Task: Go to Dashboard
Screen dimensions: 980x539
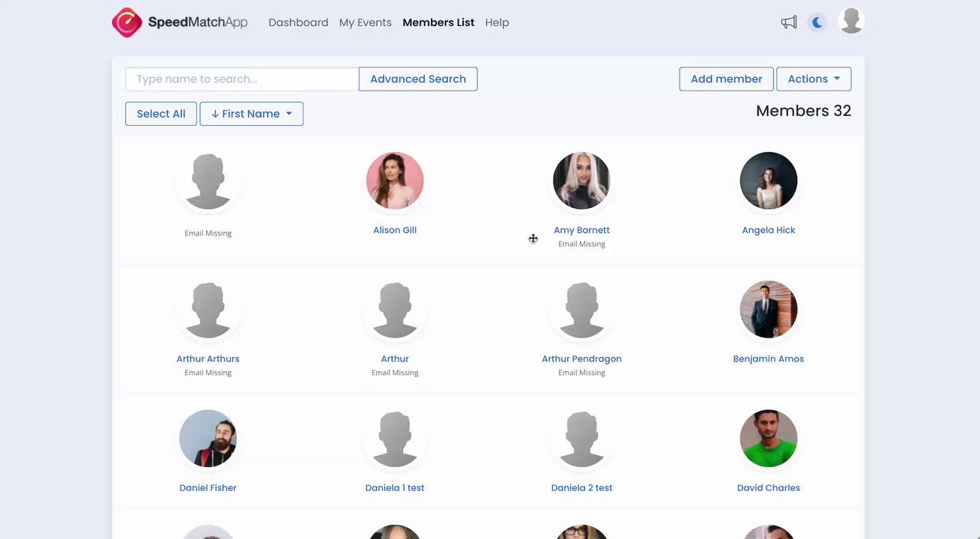Action: click(298, 22)
